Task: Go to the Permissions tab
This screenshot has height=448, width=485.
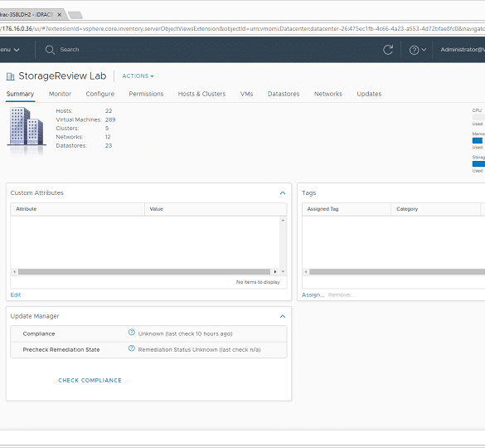Action: tap(146, 94)
